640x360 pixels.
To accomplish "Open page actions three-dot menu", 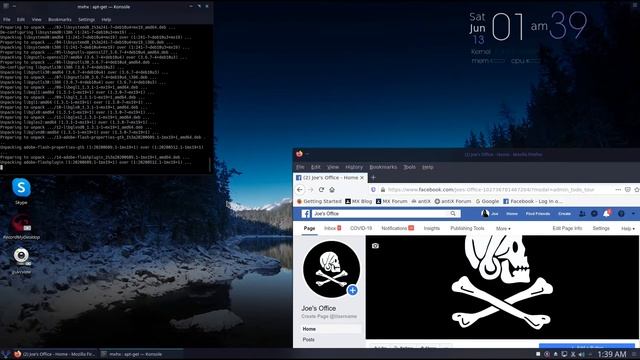I will [618, 189].
